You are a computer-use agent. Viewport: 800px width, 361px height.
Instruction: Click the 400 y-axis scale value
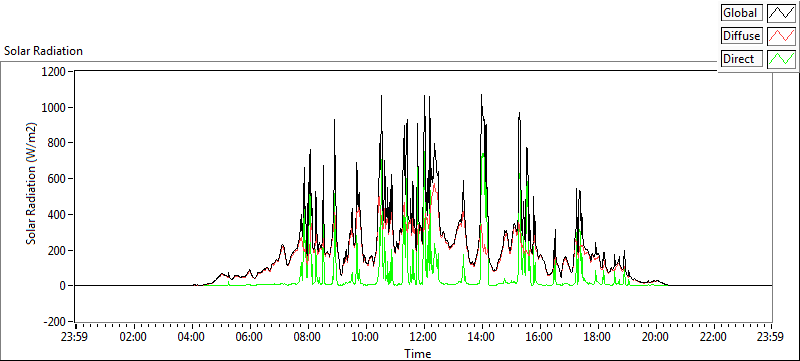58,215
